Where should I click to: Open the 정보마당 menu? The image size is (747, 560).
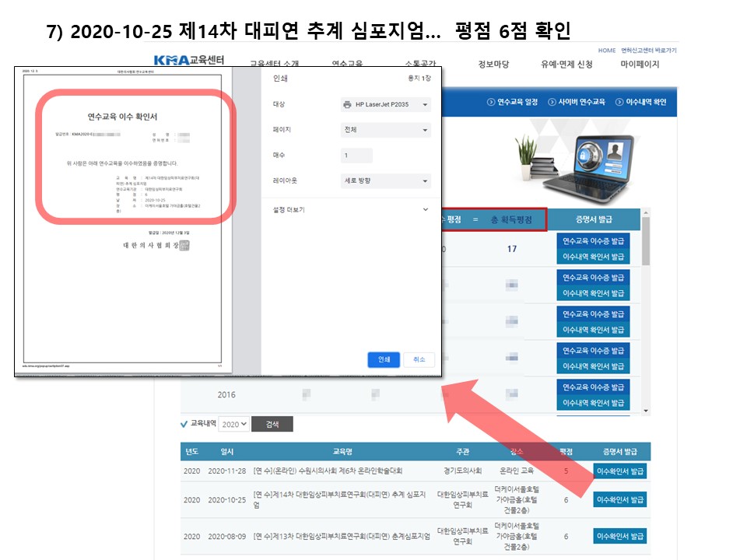[x=493, y=65]
